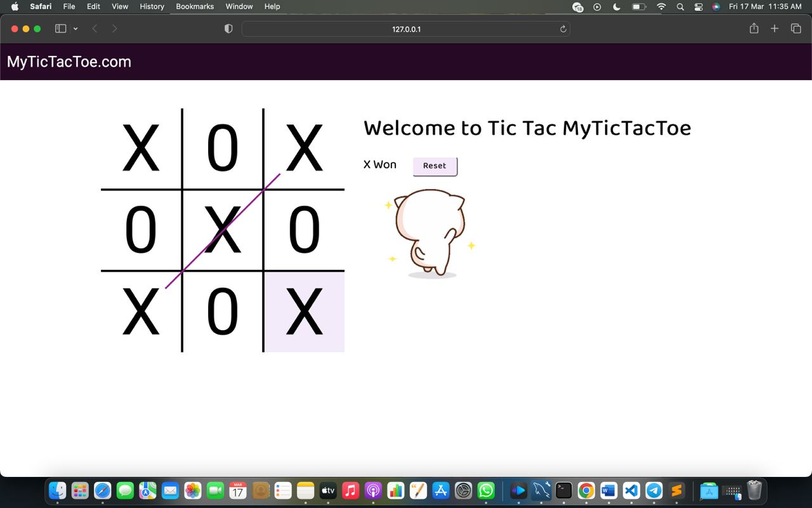The image size is (812, 508).
Task: Open a new tab with the plus icon
Action: [775, 29]
